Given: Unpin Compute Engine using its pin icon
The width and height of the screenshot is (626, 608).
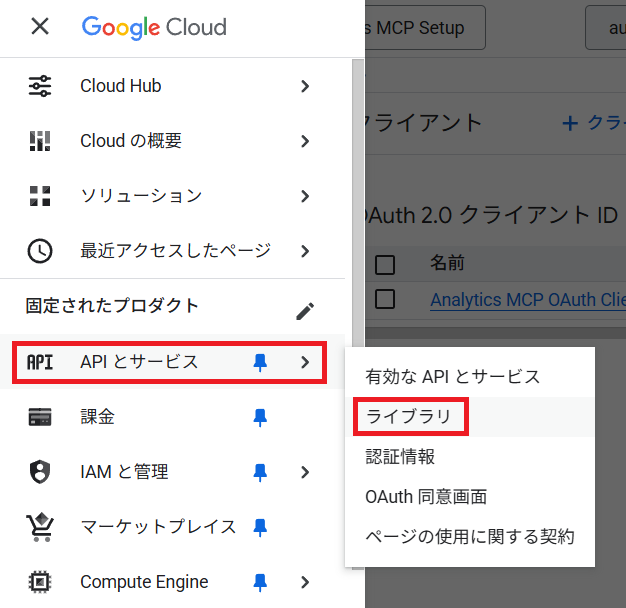Looking at the screenshot, I should point(260,582).
